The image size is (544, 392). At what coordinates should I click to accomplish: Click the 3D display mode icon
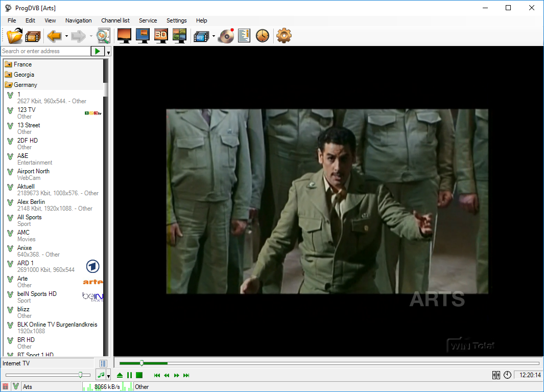coord(161,36)
